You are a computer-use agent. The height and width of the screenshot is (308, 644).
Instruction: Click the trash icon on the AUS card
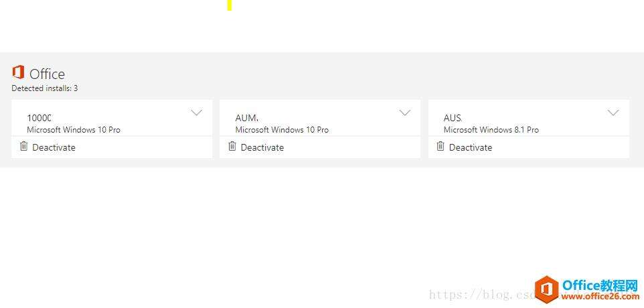pyautogui.click(x=440, y=146)
